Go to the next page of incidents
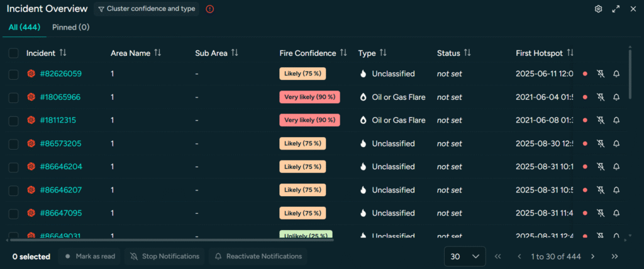 pyautogui.click(x=592, y=256)
